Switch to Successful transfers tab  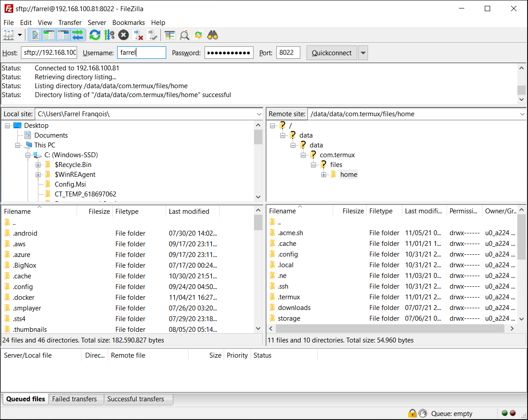tap(139, 399)
